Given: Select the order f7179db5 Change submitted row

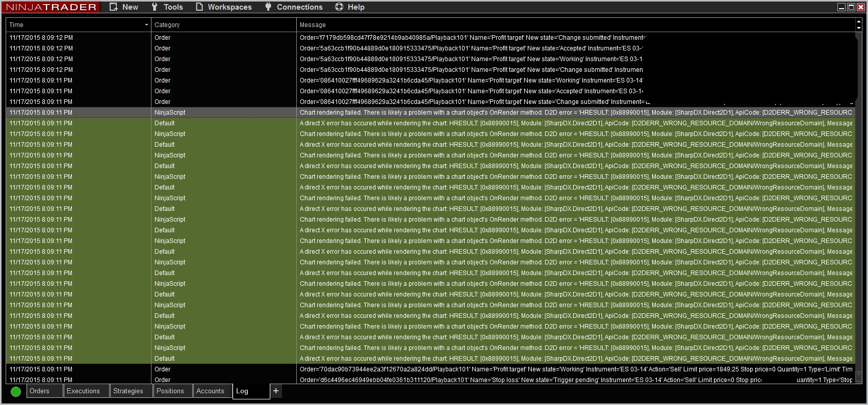Looking at the screenshot, I should pyautogui.click(x=430, y=38).
